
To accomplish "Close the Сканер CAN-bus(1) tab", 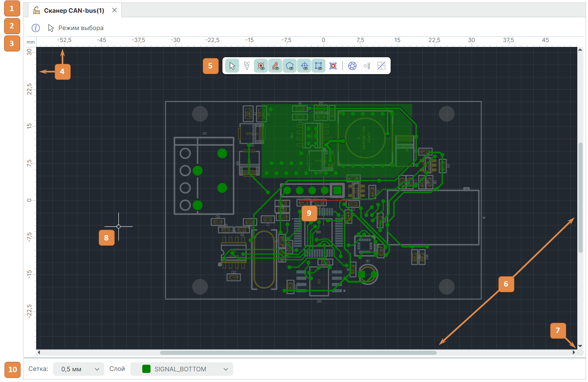I will 115,10.
